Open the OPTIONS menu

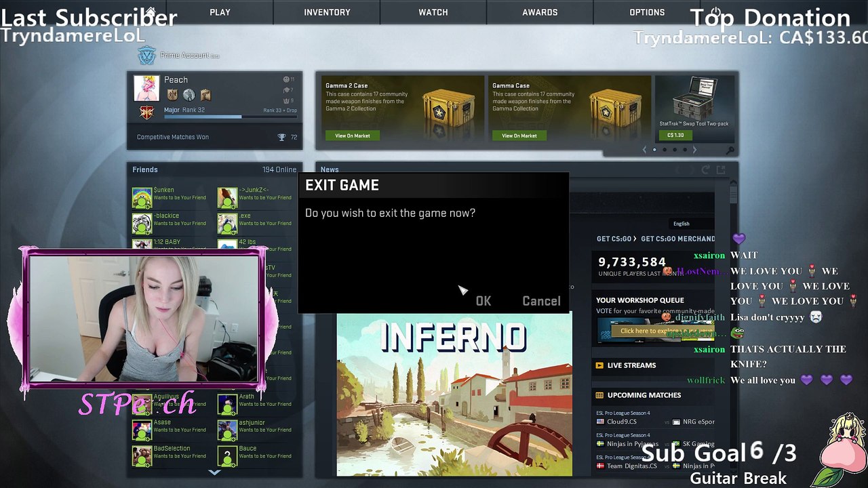pyautogui.click(x=647, y=12)
